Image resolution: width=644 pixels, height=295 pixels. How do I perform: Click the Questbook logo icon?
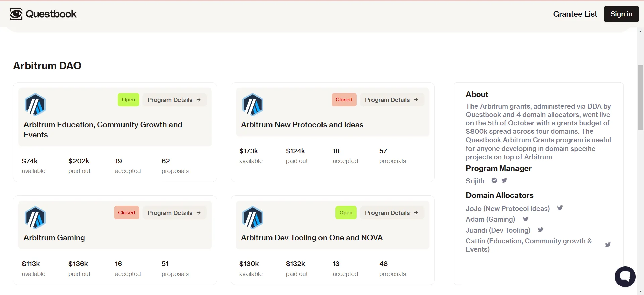16,14
